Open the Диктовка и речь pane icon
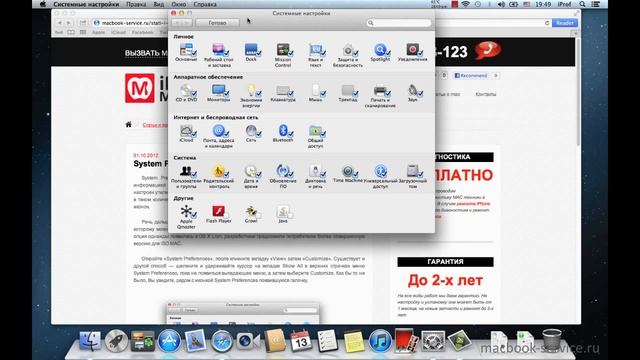The width and height of the screenshot is (640, 360). [x=316, y=171]
